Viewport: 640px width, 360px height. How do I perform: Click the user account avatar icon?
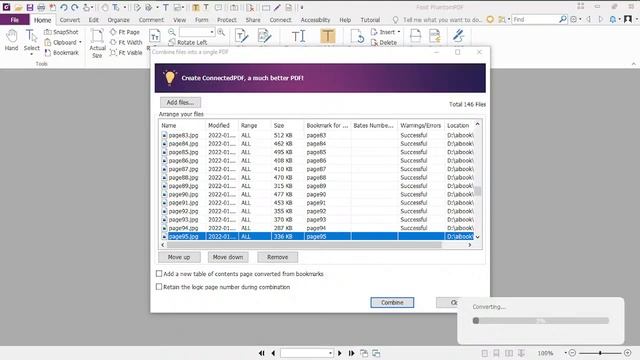tap(628, 19)
